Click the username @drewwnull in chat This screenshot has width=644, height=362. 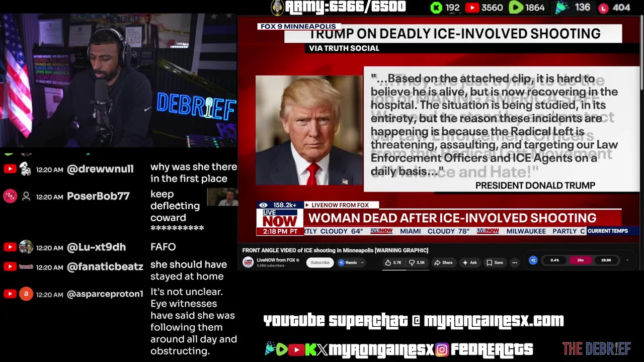(100, 169)
